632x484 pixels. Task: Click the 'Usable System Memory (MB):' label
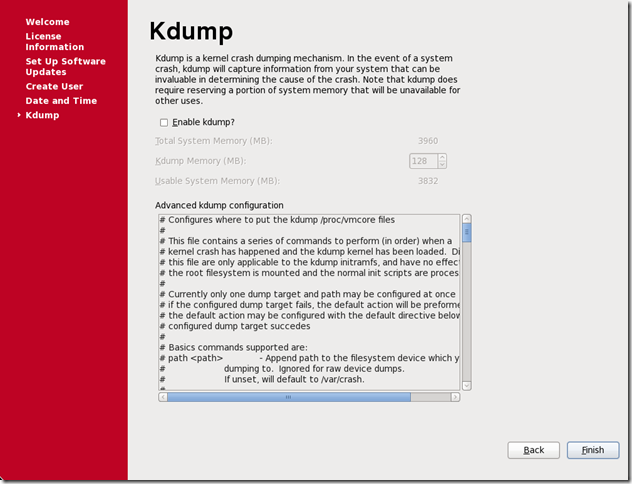point(218,181)
